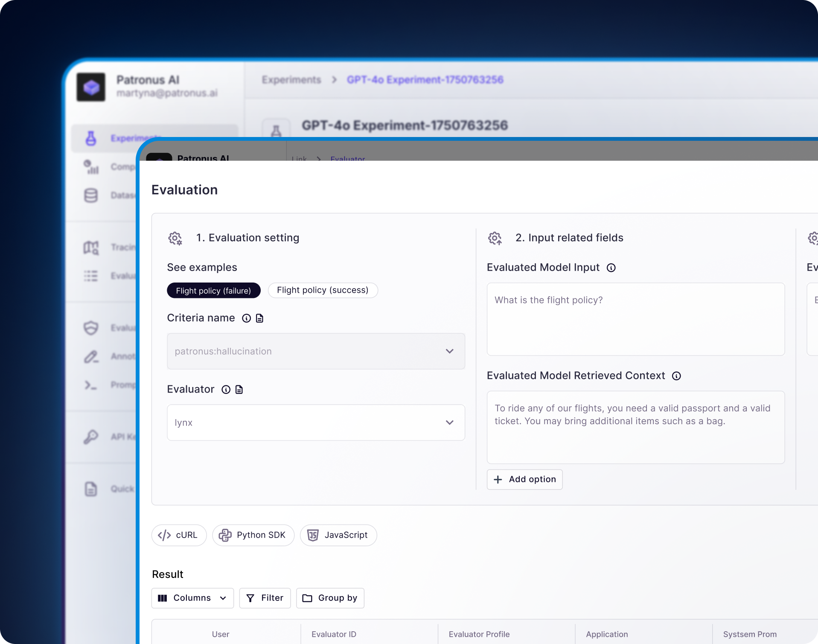Viewport: 818px width, 644px height.
Task: Click the Group by button
Action: pos(330,598)
